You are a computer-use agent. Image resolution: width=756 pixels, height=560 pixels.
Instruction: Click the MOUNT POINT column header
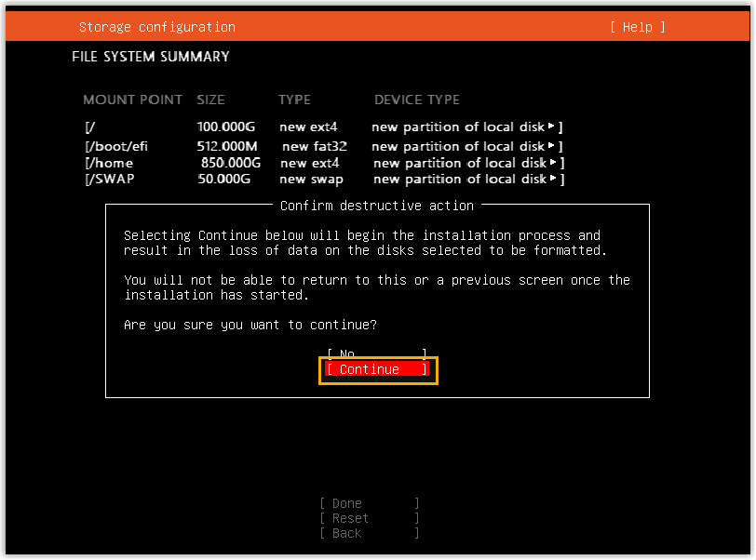(133, 100)
